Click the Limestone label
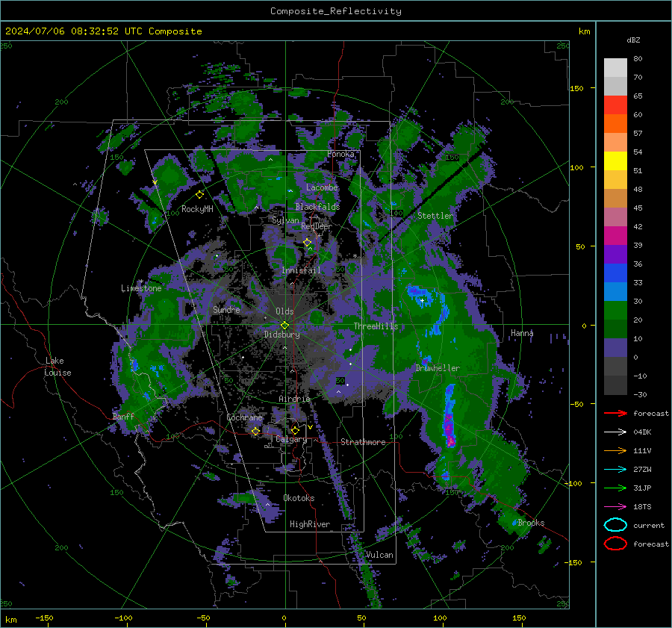Image resolution: width=672 pixels, height=628 pixels. [141, 288]
